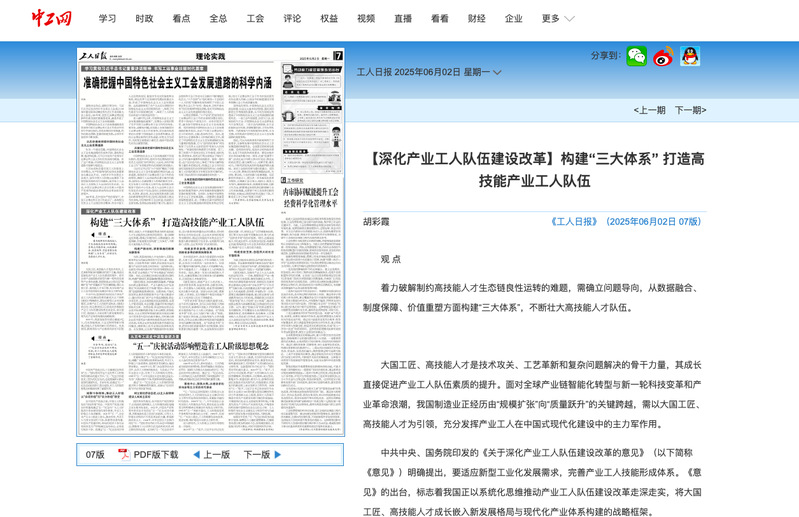Click the PDF download icon
The height and width of the screenshot is (517, 799).
click(124, 454)
